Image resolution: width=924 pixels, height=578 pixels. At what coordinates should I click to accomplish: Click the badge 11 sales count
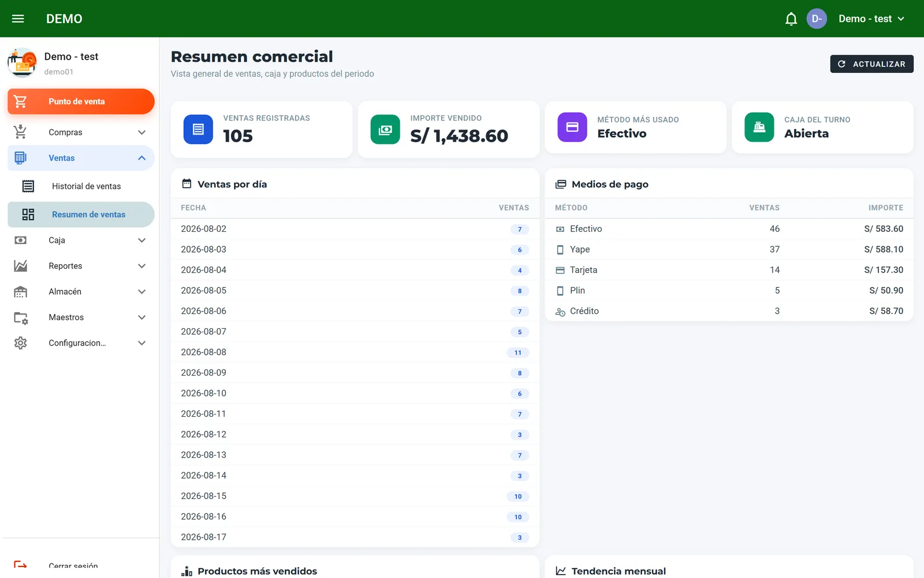pyautogui.click(x=518, y=353)
